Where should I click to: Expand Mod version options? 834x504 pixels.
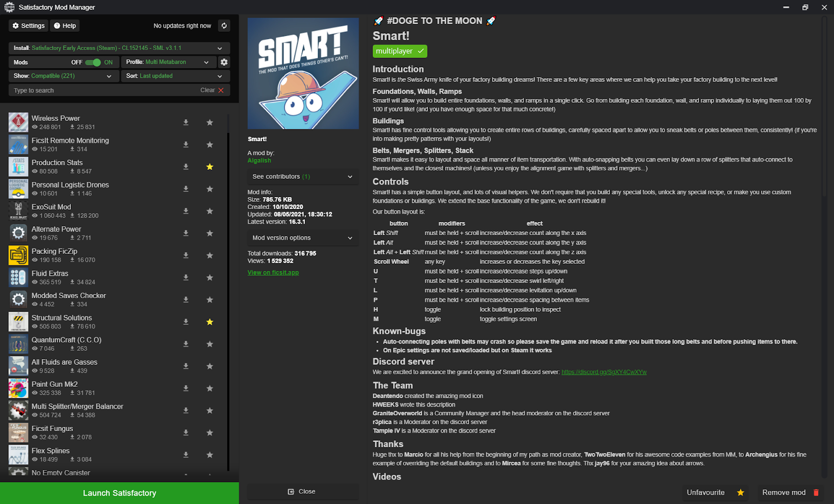(303, 238)
